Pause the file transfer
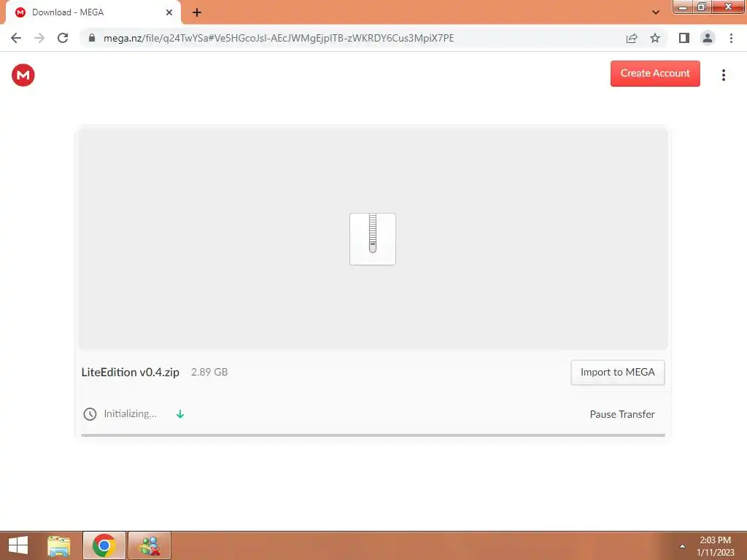The width and height of the screenshot is (747, 560). click(622, 414)
